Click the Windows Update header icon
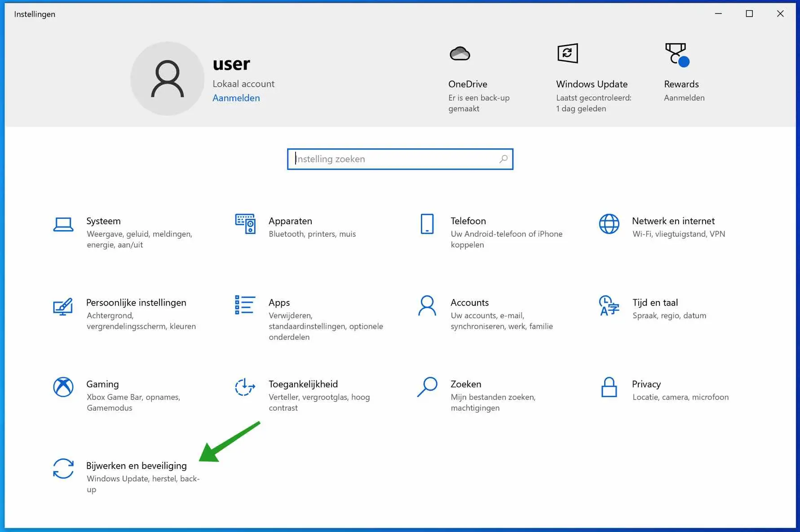This screenshot has width=800, height=532. pos(568,53)
